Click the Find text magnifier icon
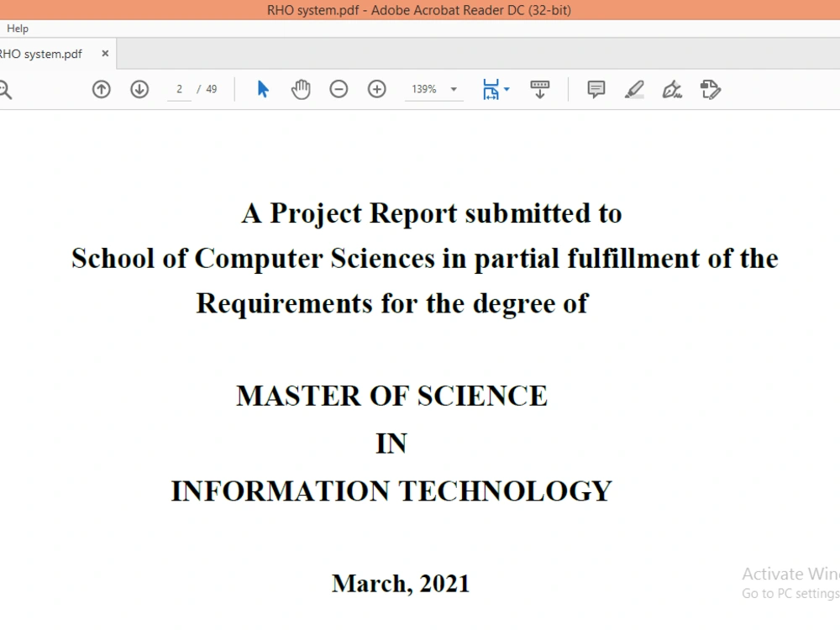The image size is (840, 630). pos(5,90)
